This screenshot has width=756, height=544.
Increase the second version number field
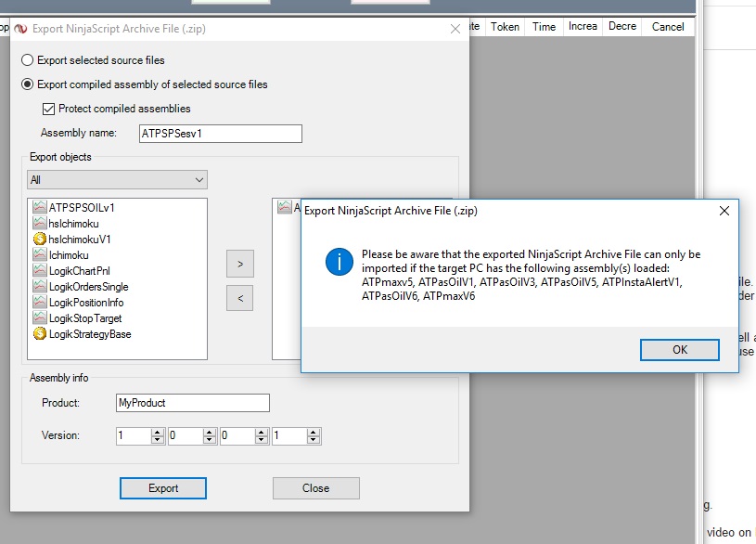[x=209, y=432]
